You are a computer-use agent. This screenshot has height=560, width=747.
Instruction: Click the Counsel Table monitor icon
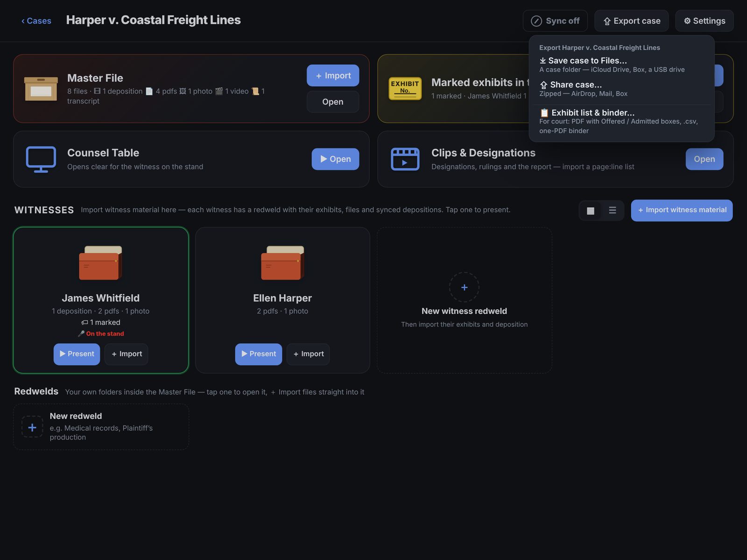(41, 159)
